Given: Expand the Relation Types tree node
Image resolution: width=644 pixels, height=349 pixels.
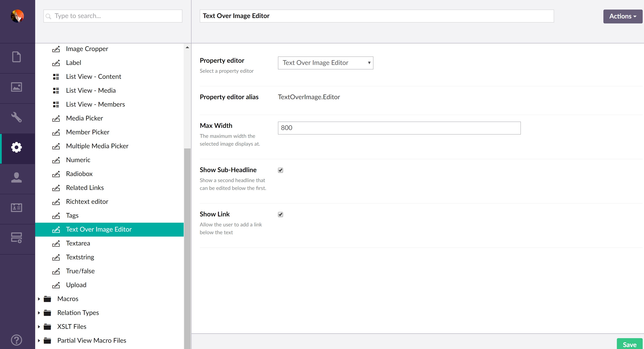Looking at the screenshot, I should 39,313.
